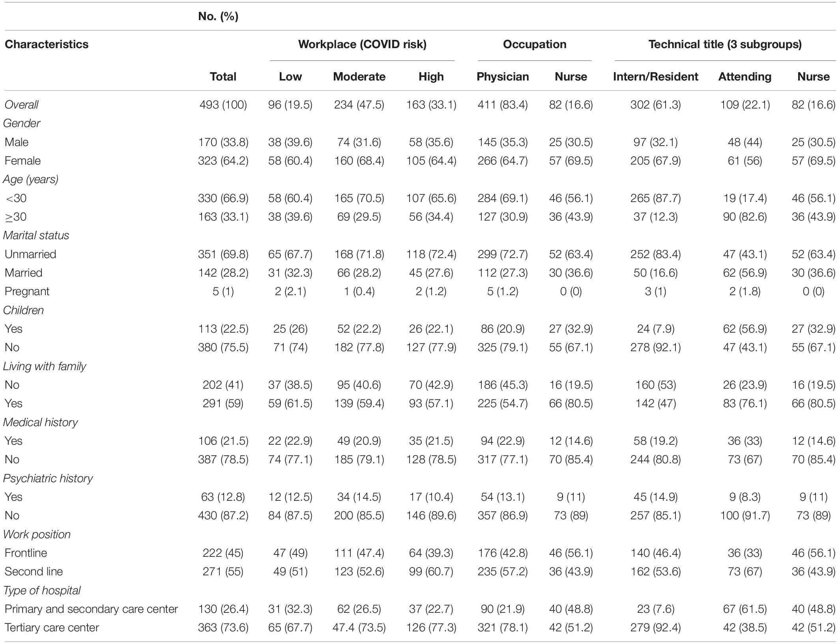
Task: Click the 'Physician' column header
Action: (x=503, y=77)
